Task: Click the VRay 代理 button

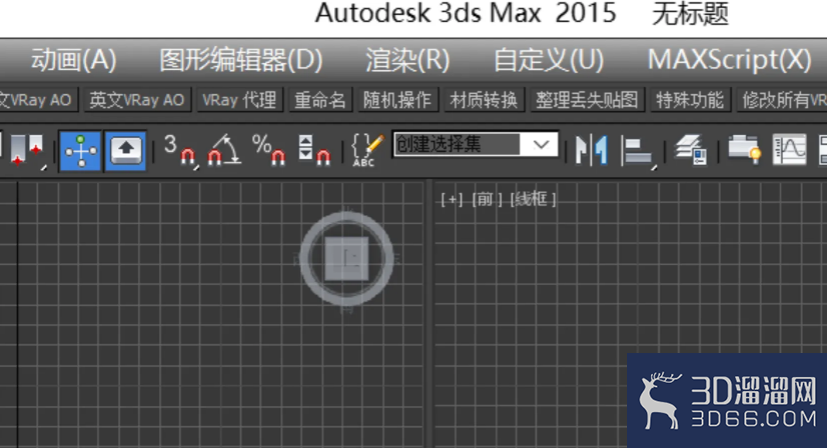Action: click(x=239, y=100)
